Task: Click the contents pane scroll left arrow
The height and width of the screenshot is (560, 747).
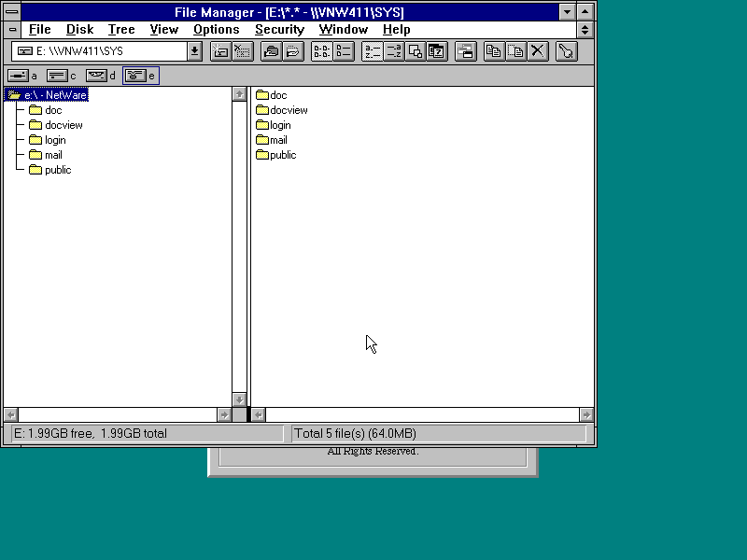Action: pos(259,414)
